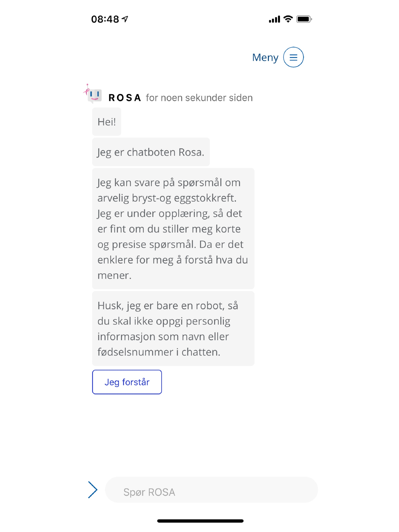Tap the "Husk, jeg er bare en robot" message

173,329
